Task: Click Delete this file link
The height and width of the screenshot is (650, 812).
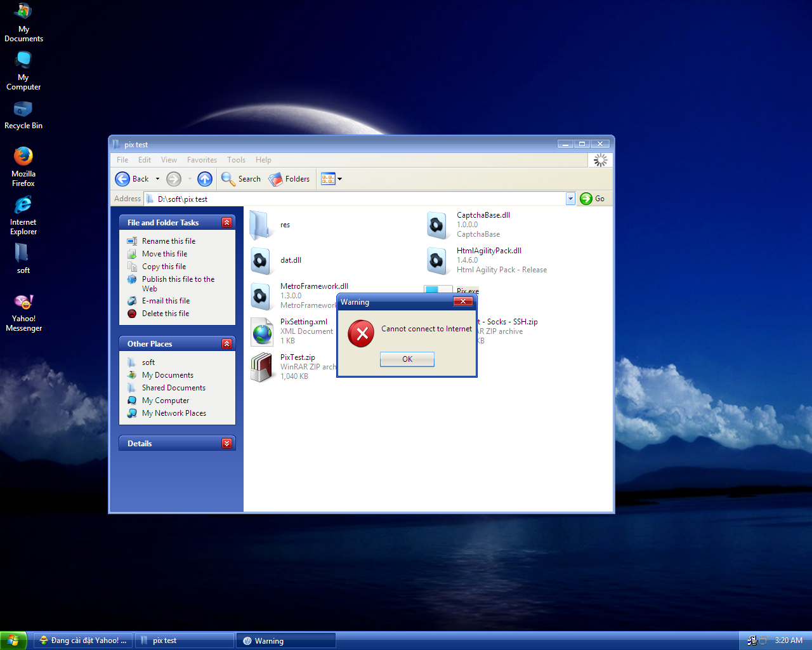Action: [x=165, y=314]
